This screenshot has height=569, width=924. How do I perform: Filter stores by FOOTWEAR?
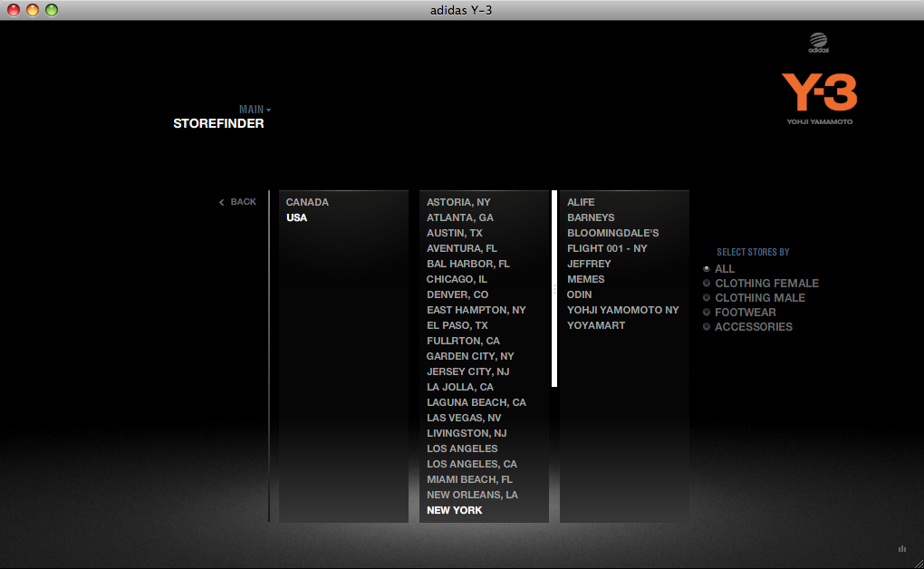pyautogui.click(x=745, y=313)
